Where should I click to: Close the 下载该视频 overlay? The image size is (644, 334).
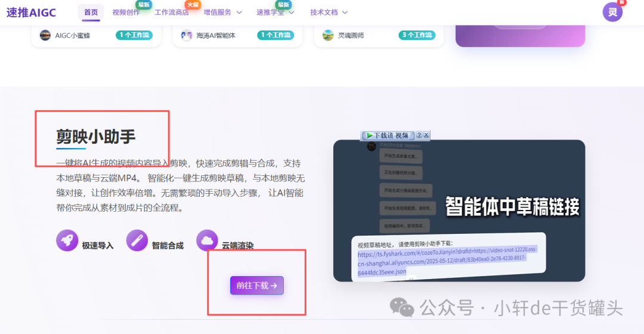click(426, 135)
